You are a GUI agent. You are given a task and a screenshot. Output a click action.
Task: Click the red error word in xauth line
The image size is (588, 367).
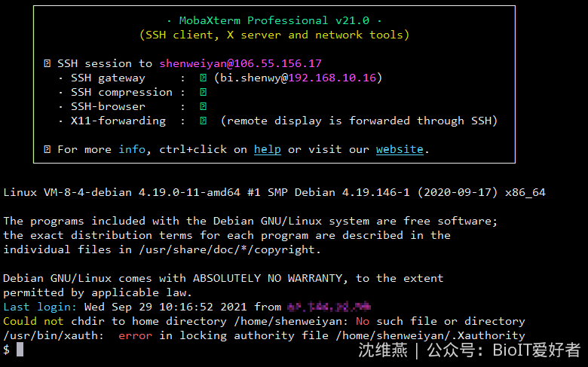pyautogui.click(x=136, y=335)
